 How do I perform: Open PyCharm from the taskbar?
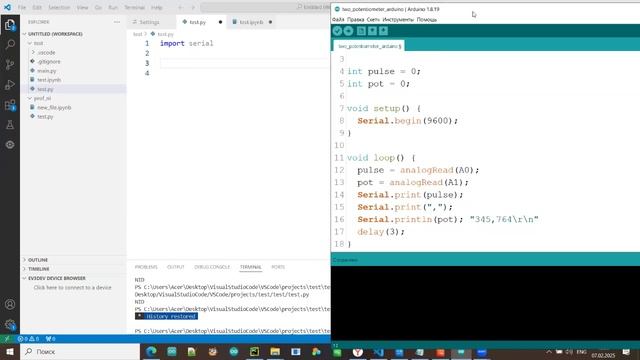pos(254,351)
